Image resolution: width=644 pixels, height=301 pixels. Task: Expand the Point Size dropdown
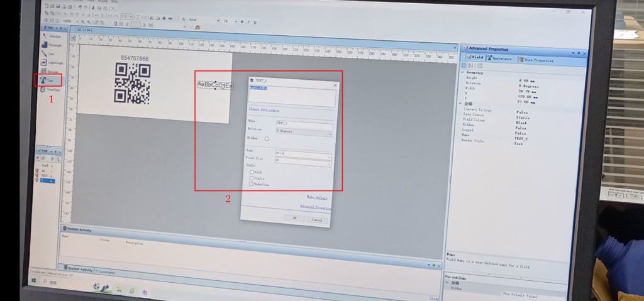click(303, 160)
